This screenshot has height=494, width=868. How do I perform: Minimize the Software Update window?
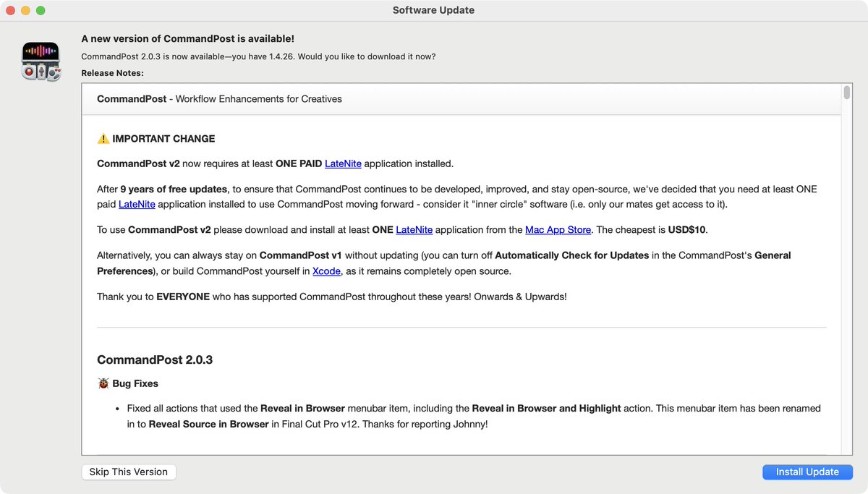pos(25,10)
